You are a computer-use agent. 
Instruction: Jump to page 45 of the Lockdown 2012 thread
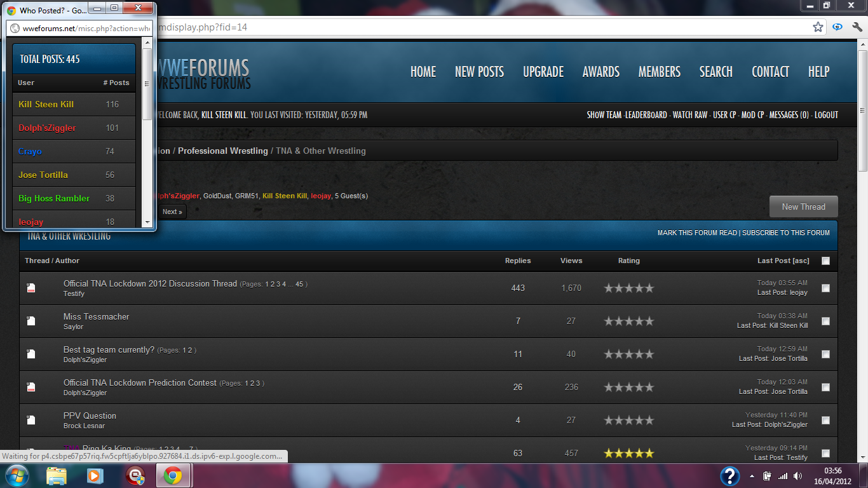pyautogui.click(x=299, y=284)
